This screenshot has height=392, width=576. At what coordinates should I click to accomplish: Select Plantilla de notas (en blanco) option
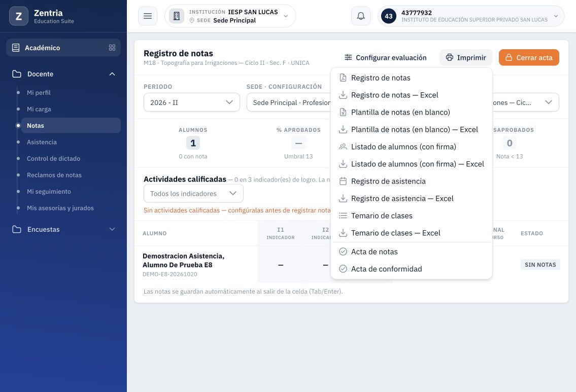coord(412,112)
